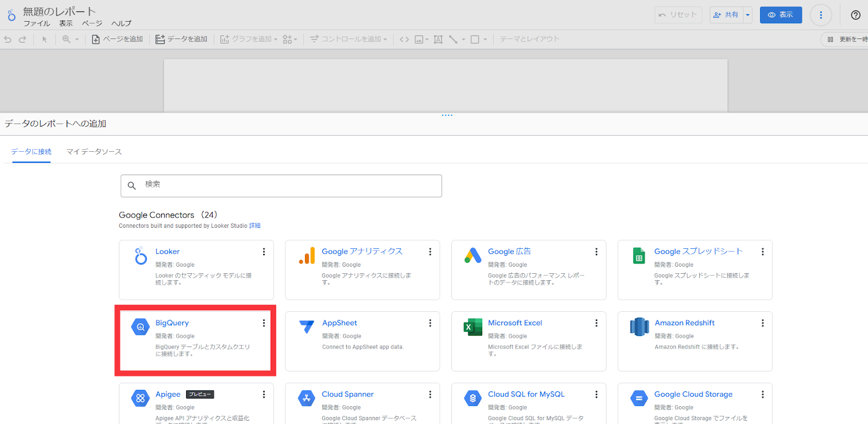Open Google スプレッドシート connector options menu
Viewport: 868px width, 424px height.
[x=763, y=252]
